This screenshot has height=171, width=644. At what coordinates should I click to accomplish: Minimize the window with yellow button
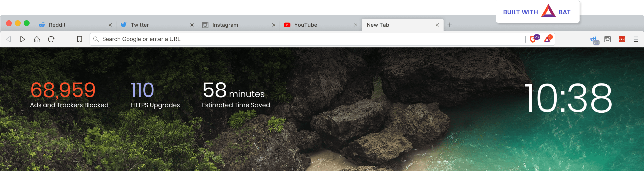pos(18,23)
